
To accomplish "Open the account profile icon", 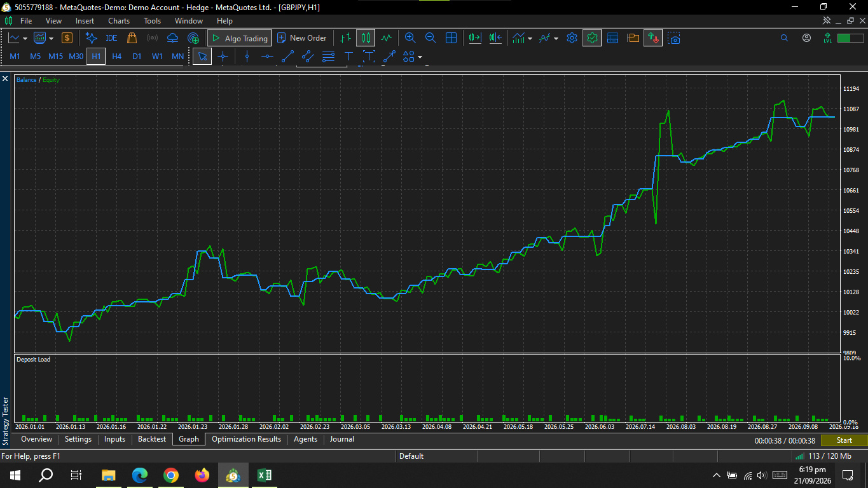I will point(806,38).
